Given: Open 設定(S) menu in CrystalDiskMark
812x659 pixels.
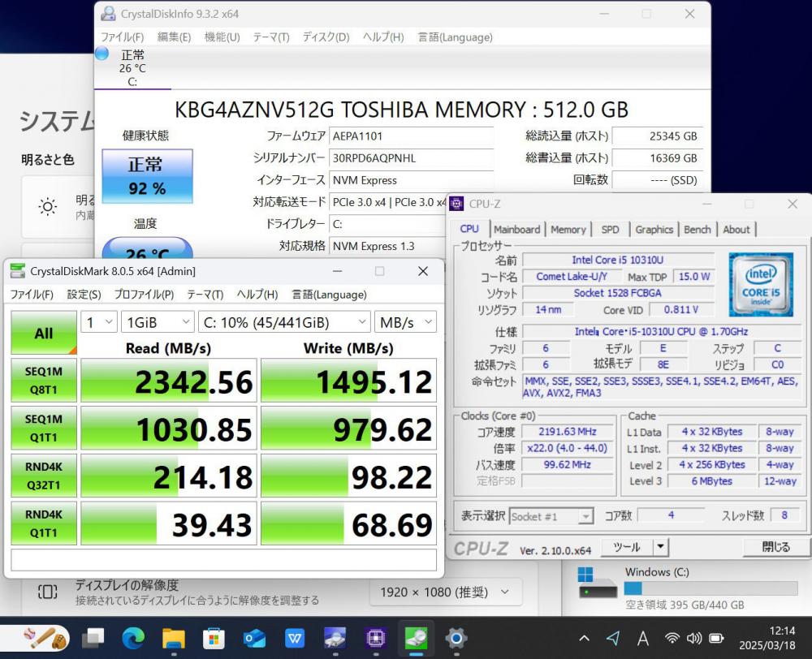Looking at the screenshot, I should pos(84,295).
